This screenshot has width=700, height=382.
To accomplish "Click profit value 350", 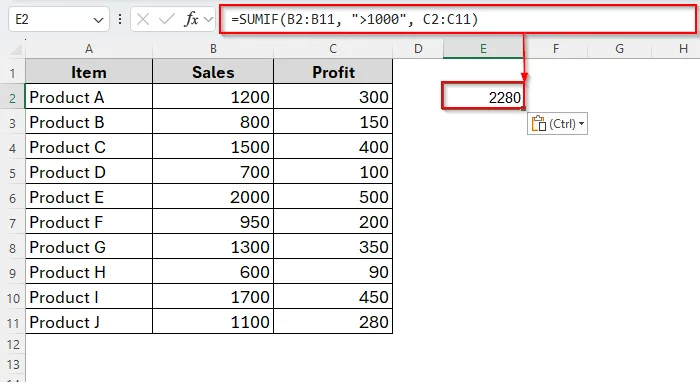I will click(333, 247).
